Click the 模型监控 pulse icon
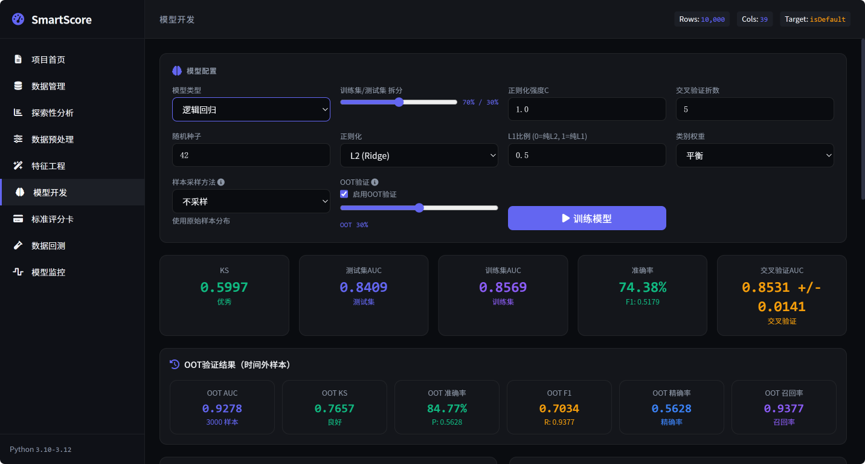 click(18, 271)
